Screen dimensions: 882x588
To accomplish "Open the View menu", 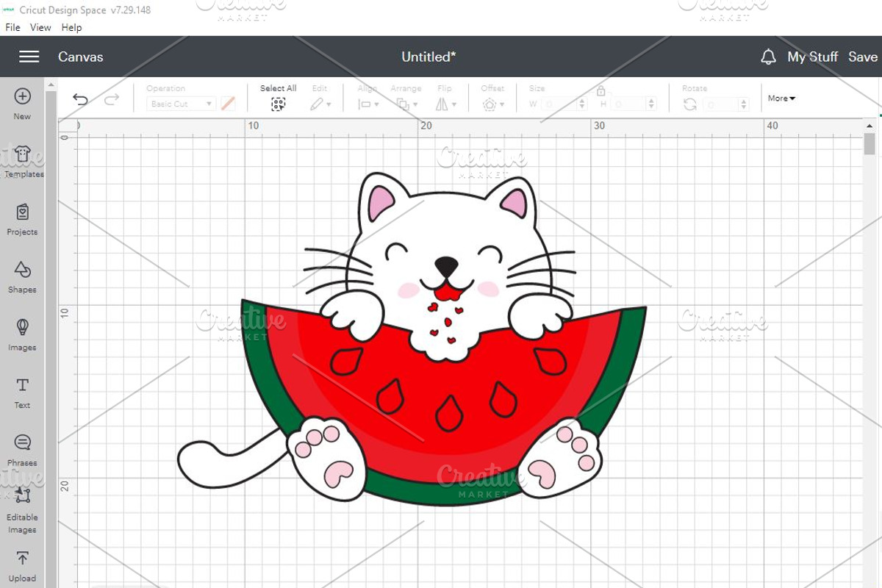I will pos(40,27).
